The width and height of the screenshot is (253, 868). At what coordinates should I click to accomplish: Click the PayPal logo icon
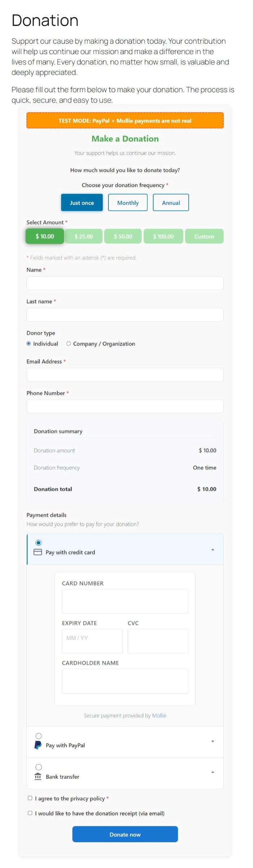click(38, 745)
